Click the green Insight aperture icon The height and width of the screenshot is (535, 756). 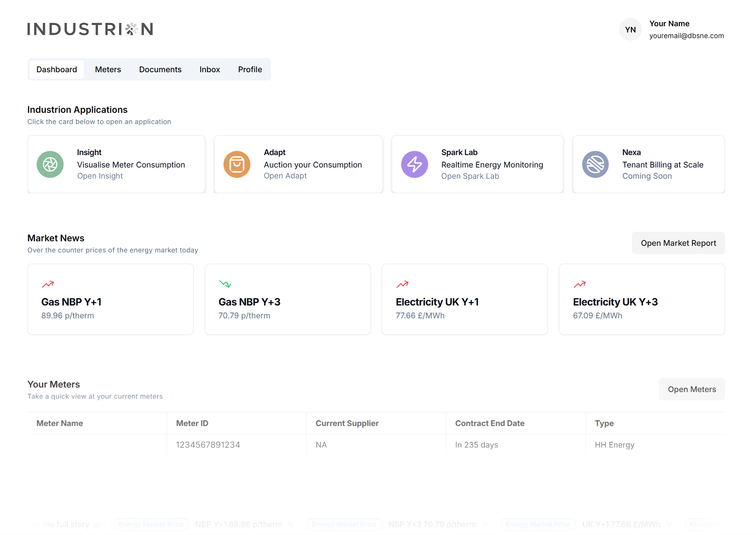(x=50, y=164)
